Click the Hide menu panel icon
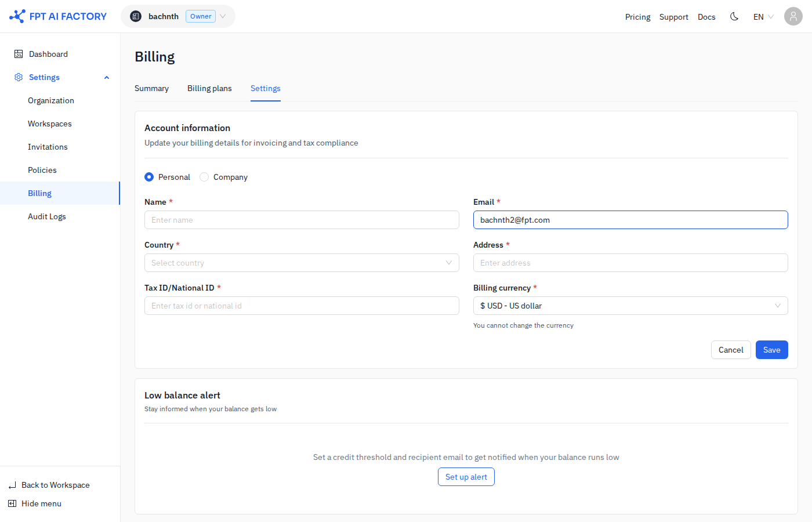 tap(12, 503)
